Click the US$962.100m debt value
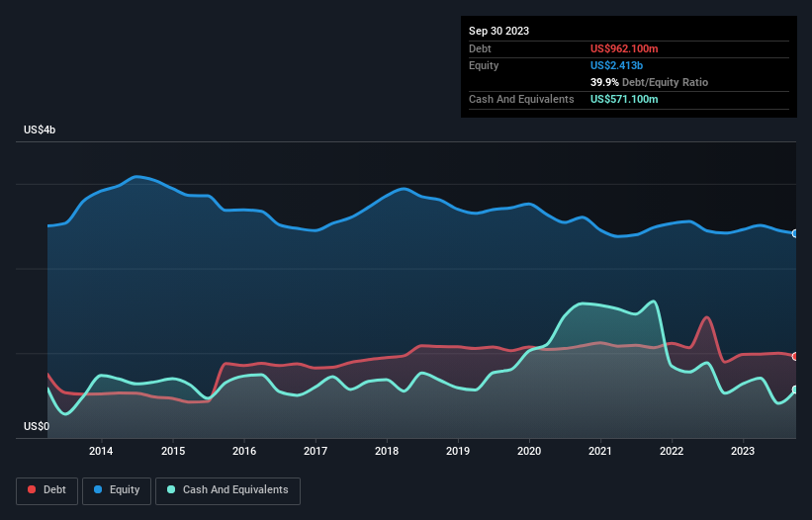Image resolution: width=812 pixels, height=520 pixels. (x=624, y=48)
